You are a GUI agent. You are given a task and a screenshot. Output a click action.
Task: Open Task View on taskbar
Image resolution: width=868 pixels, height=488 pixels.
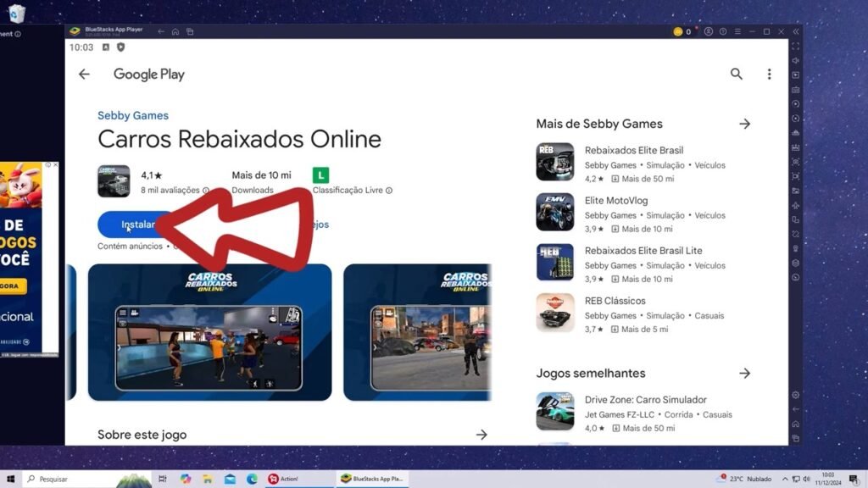[x=162, y=479]
